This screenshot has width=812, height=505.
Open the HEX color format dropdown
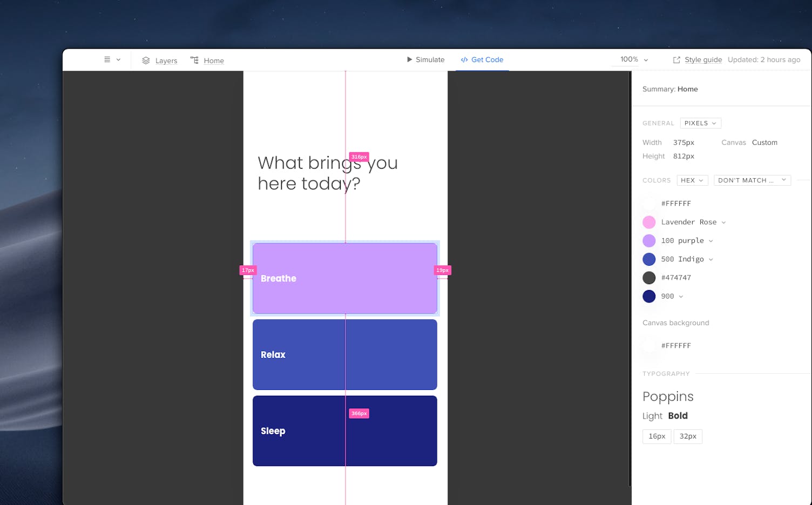click(x=692, y=180)
